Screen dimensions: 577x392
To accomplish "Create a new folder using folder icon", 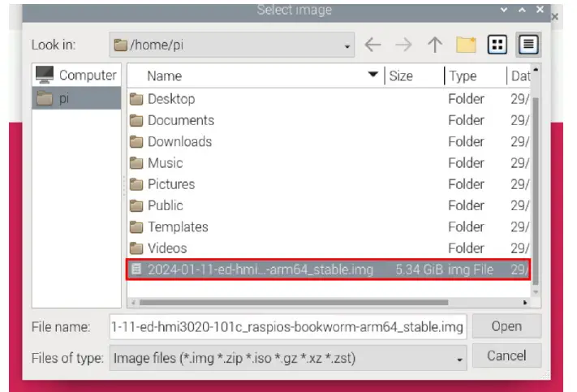I will pos(466,45).
